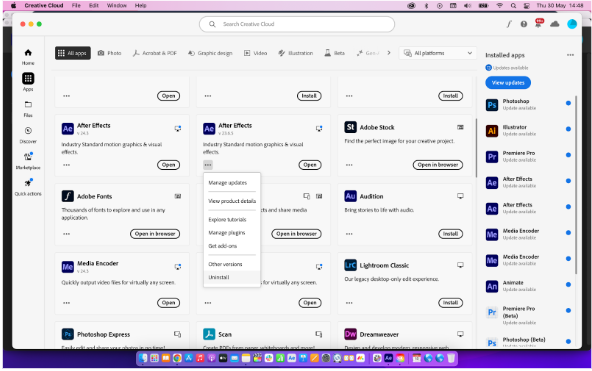Click the Dreamweaver app icon
Viewport: 592px width, 371px height.
(x=350, y=334)
